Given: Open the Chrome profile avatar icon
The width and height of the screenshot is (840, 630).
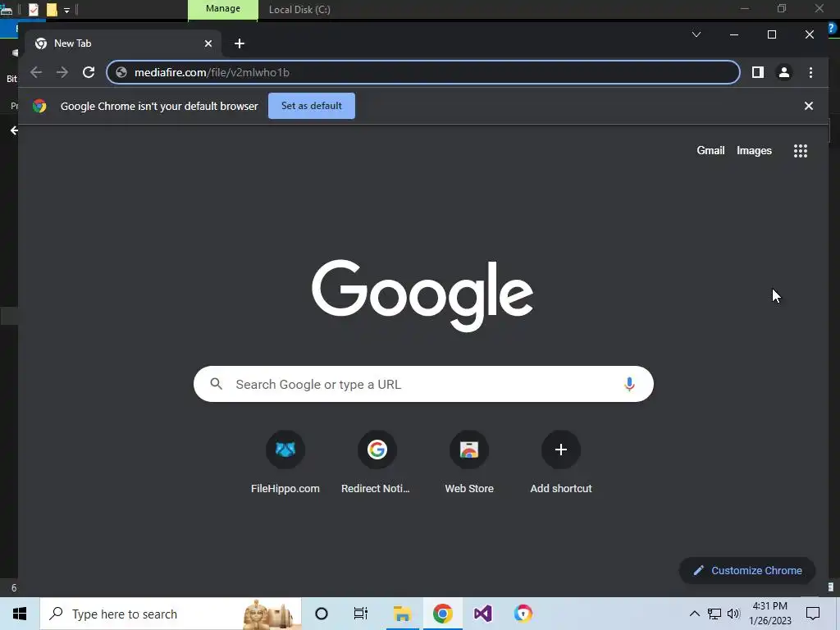Looking at the screenshot, I should click(x=783, y=72).
